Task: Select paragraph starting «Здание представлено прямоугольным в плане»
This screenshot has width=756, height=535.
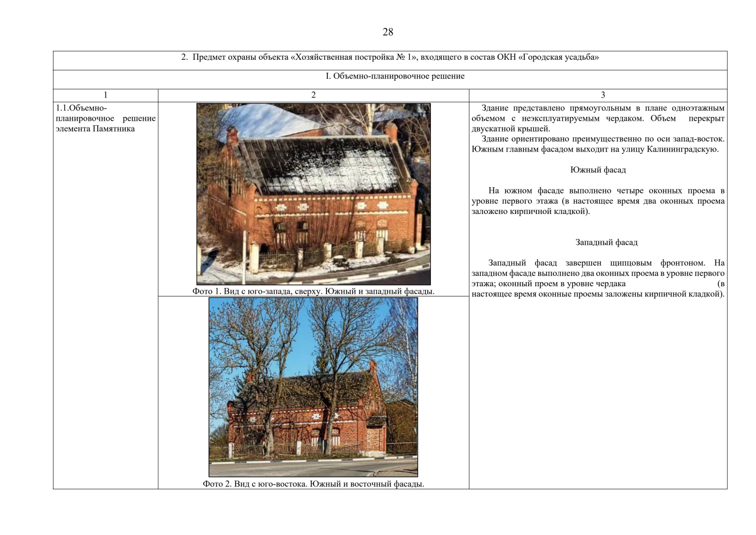Action: point(598,118)
